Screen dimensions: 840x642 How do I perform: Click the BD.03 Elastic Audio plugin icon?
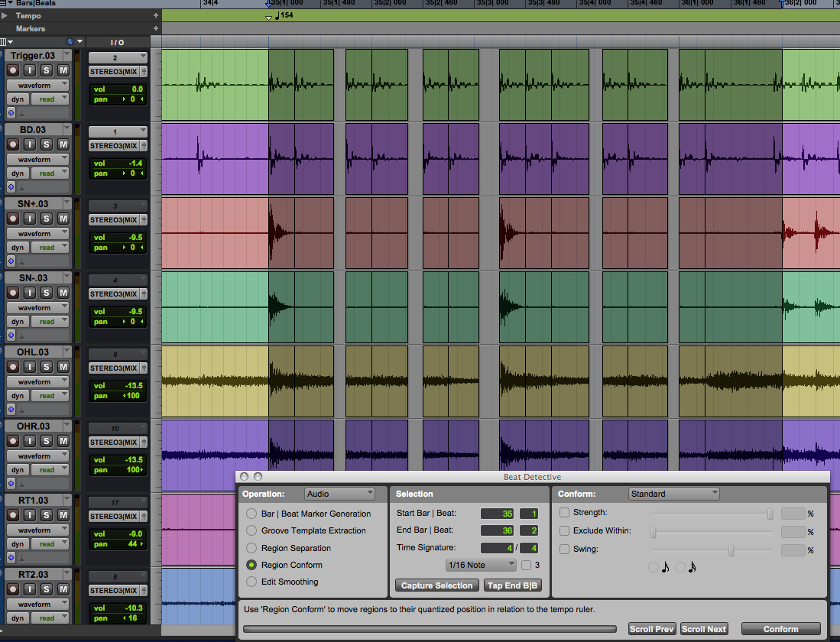tap(11, 186)
